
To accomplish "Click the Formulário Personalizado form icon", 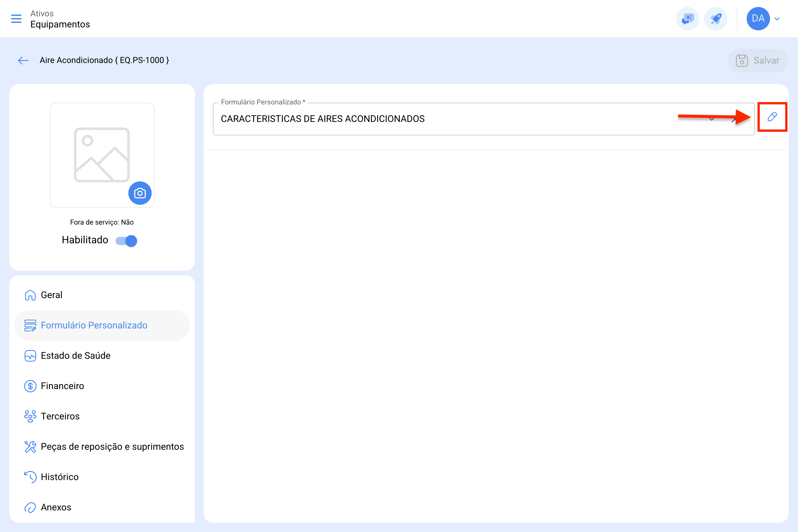I will 30,325.
